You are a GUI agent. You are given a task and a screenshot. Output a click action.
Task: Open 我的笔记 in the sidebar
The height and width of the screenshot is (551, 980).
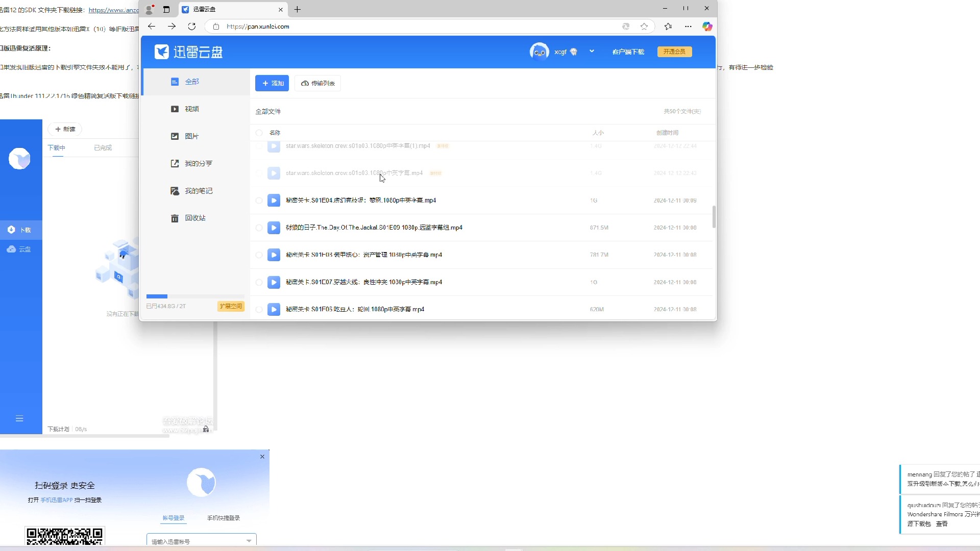click(196, 191)
